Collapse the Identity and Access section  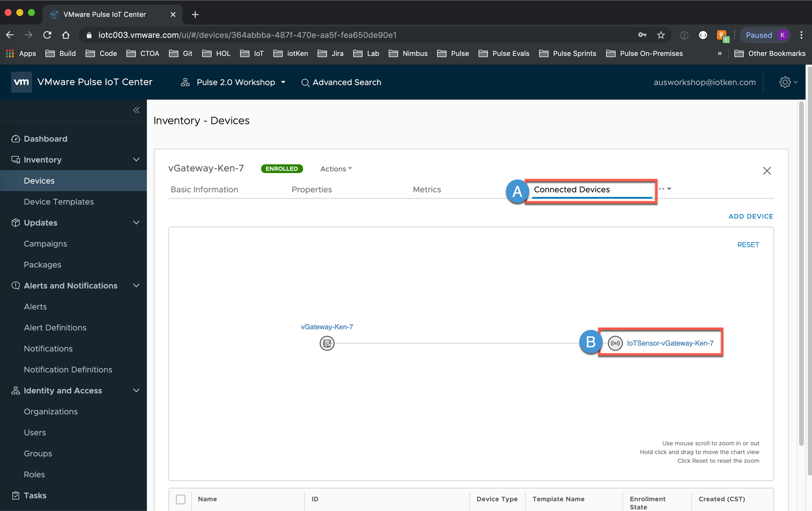(136, 391)
